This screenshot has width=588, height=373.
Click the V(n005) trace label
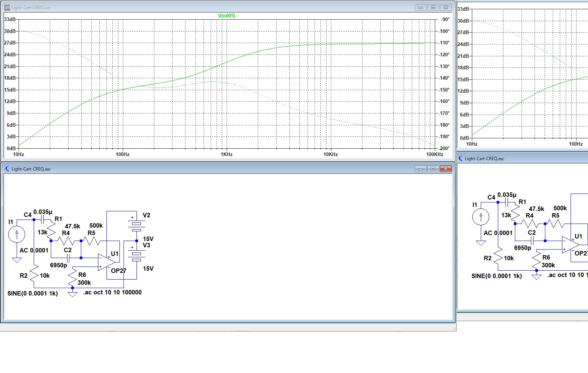point(226,16)
